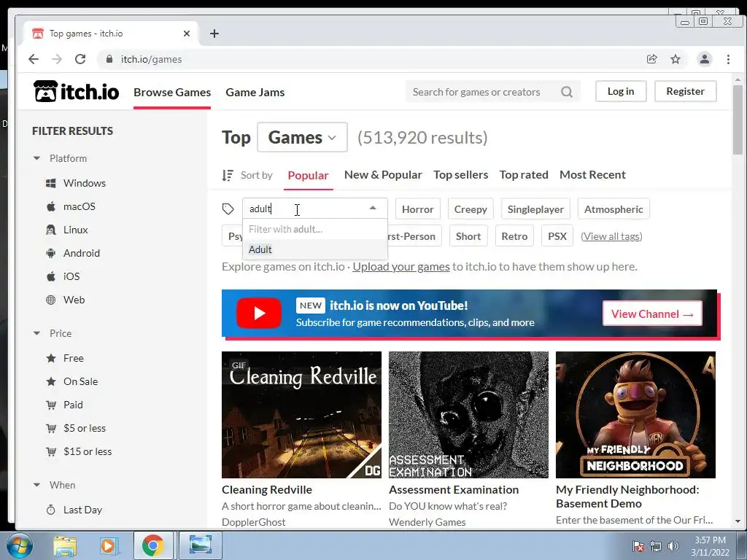Sort by Top sellers
Screen dimensions: 747x560
coord(461,175)
